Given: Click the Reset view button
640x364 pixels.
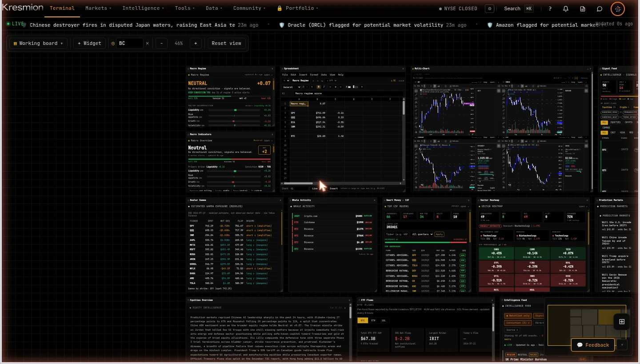Looking at the screenshot, I should point(226,43).
